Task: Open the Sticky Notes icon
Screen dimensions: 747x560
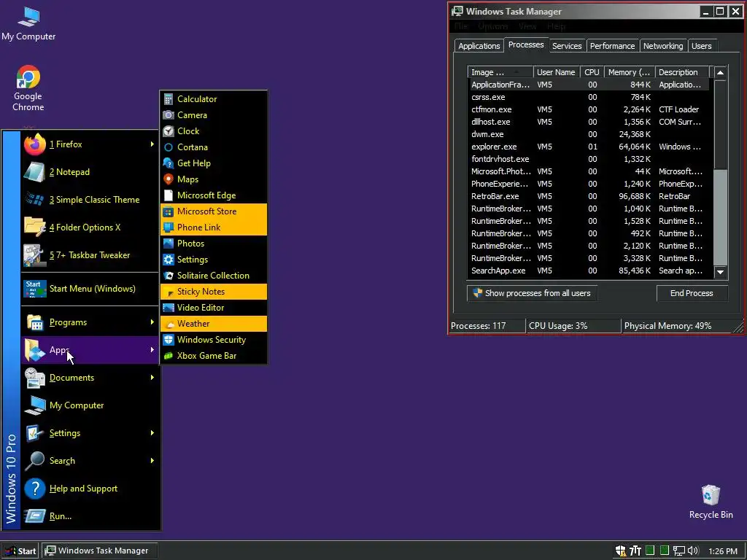Action: [x=169, y=292]
